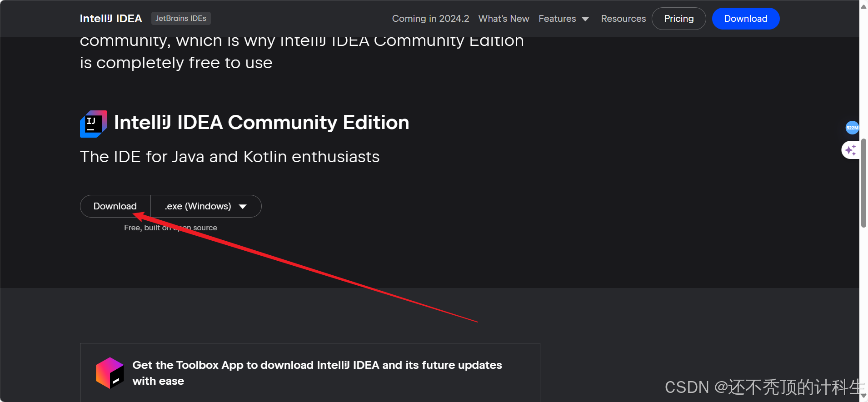
Task: Click the blue 522M floating badge
Action: [852, 128]
